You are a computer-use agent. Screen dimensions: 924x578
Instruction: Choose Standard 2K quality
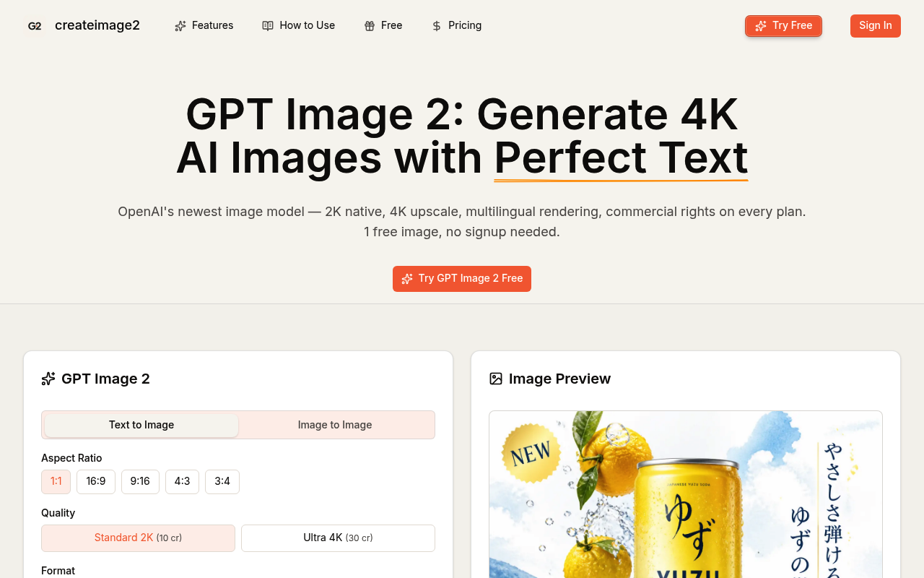coord(138,538)
